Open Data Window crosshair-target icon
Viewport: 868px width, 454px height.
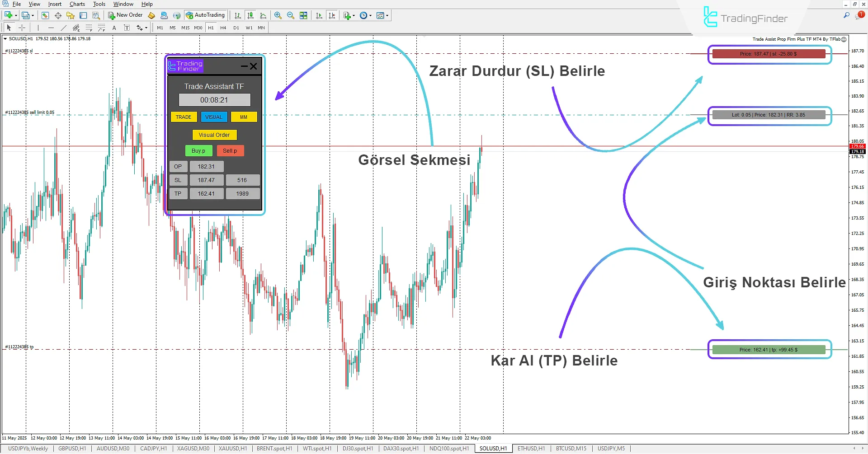pos(58,15)
